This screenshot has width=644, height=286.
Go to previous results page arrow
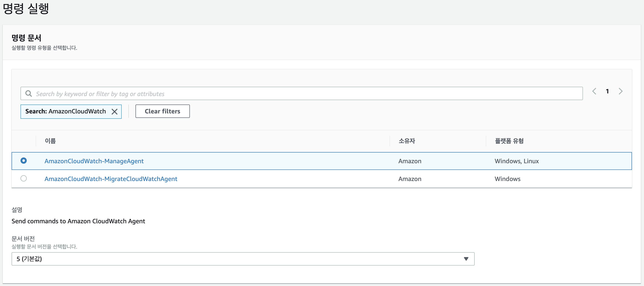pyautogui.click(x=594, y=91)
